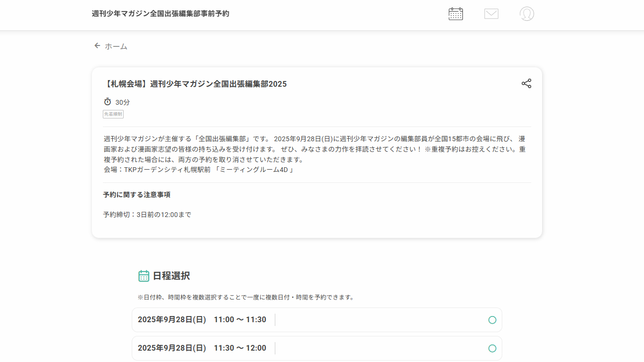Click the site title 週刊少年マガジン全国出張編集部事前予約

pos(161,14)
